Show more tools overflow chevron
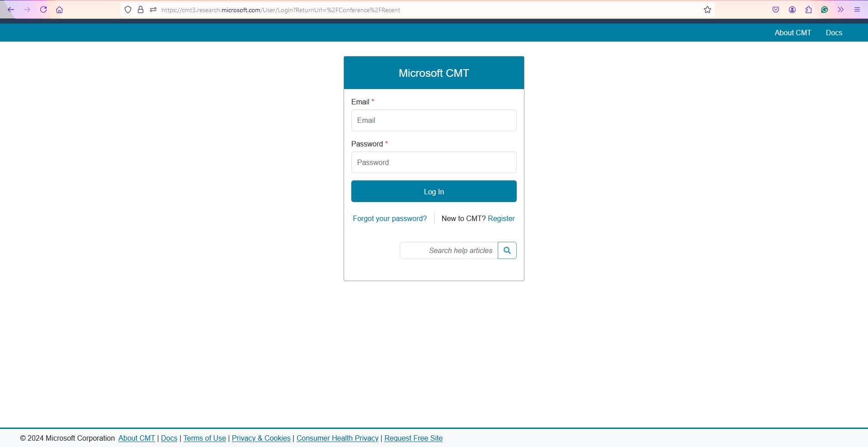Screen dimensions: 868x447 coord(841,9)
